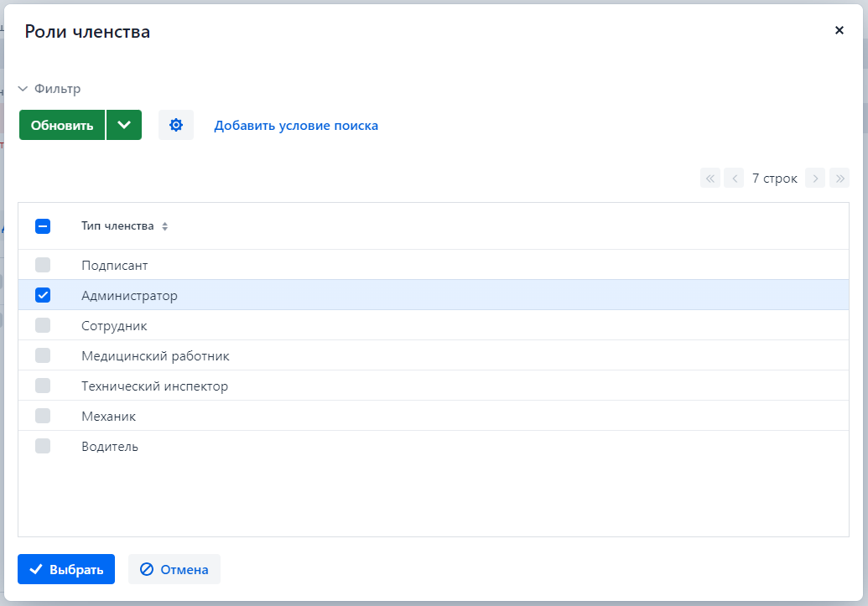Go to the first page of rows
Screen dimensions: 868x606
pyautogui.click(x=710, y=178)
